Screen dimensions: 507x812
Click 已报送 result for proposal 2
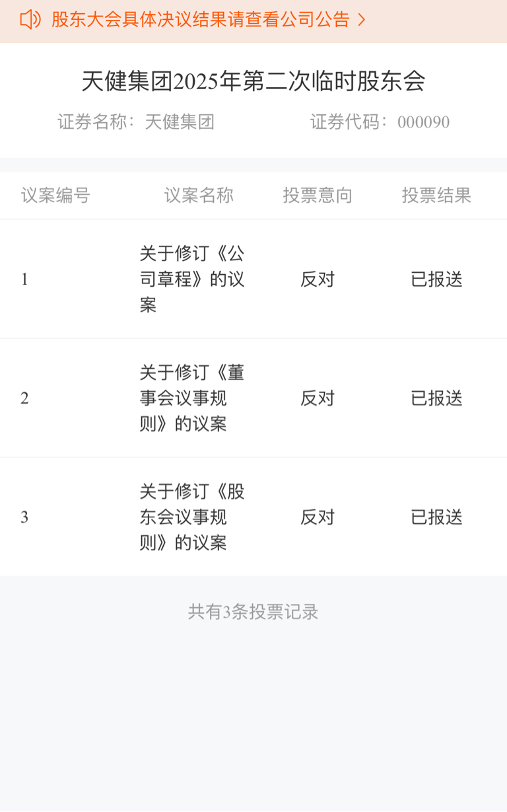click(x=436, y=398)
